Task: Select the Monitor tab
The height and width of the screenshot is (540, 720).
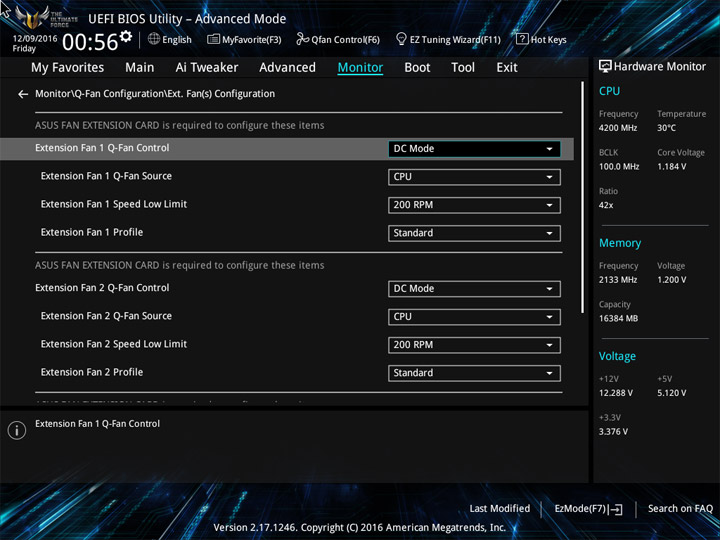Action: tap(360, 68)
